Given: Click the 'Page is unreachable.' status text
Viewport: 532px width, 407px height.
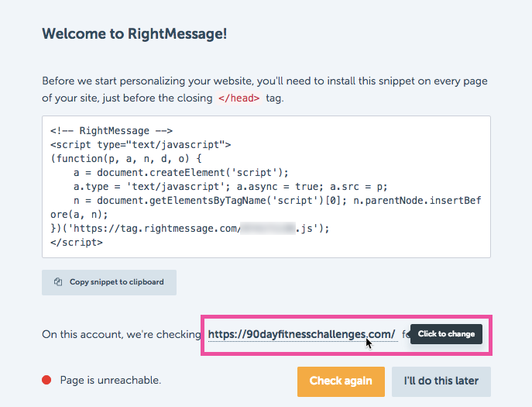Looking at the screenshot, I should (110, 380).
